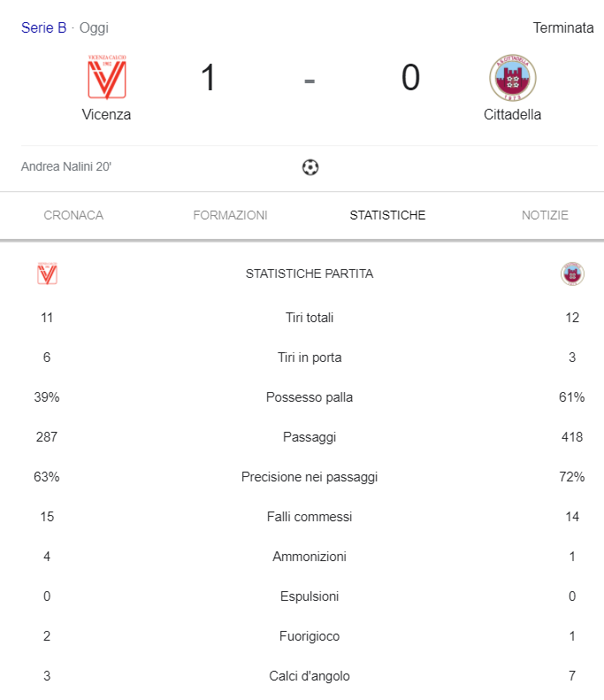This screenshot has width=604, height=700.
Task: Click the Terminata match status
Action: [563, 27]
